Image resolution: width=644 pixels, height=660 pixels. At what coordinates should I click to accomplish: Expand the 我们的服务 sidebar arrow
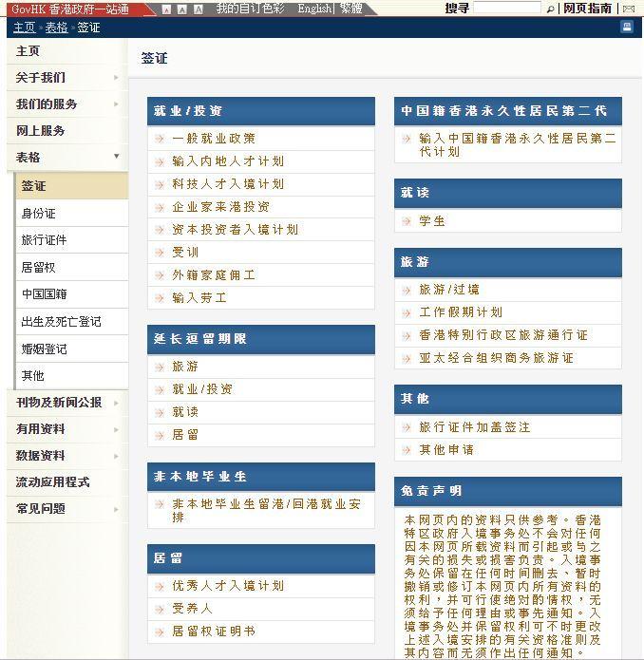tap(116, 104)
